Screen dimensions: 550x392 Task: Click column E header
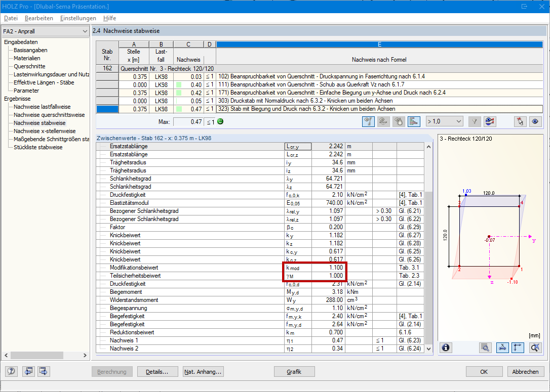(x=379, y=45)
